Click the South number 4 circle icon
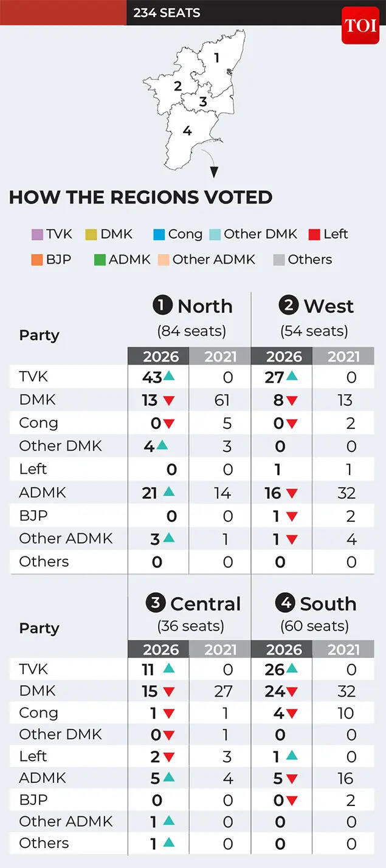The height and width of the screenshot is (868, 386). (x=285, y=603)
